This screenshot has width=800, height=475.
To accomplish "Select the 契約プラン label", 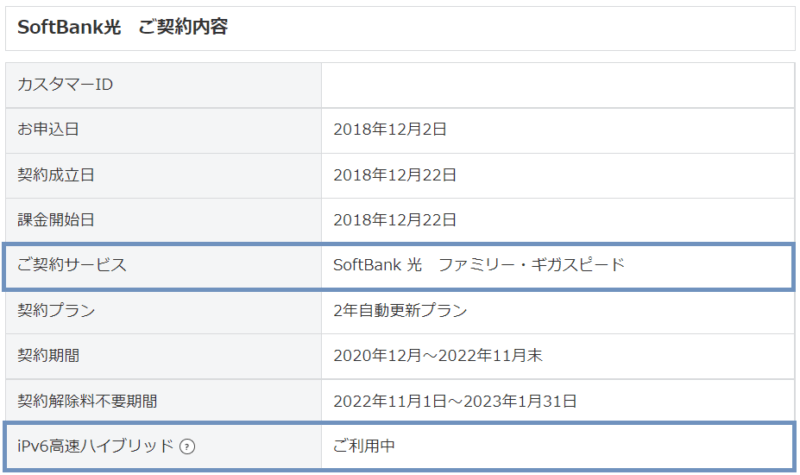I will (56, 310).
